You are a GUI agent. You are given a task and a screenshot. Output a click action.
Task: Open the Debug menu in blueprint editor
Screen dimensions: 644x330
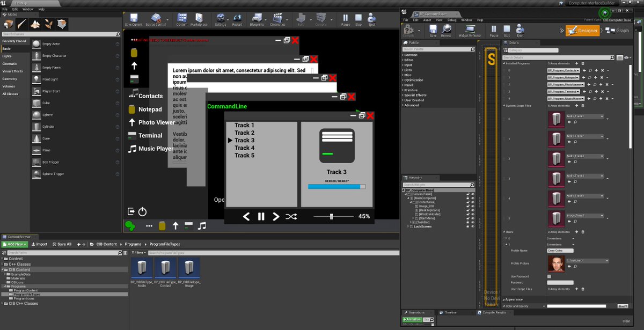tap(453, 20)
